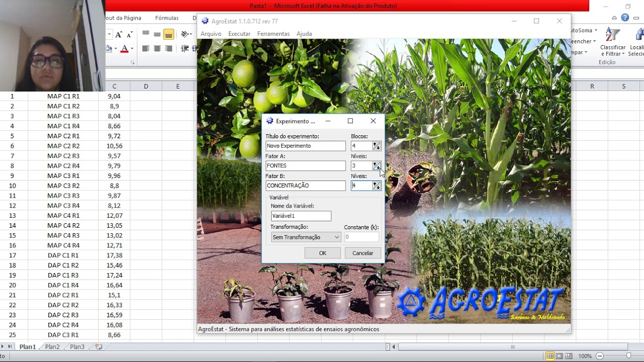Click the Blocos number field
Viewport: 644px width, 362px height.
tap(361, 146)
